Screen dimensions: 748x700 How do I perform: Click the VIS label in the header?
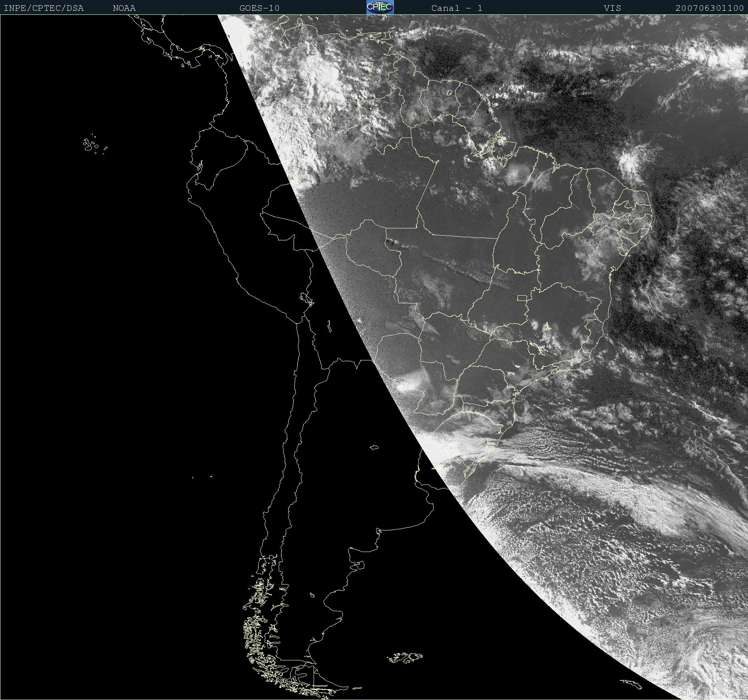tap(612, 8)
